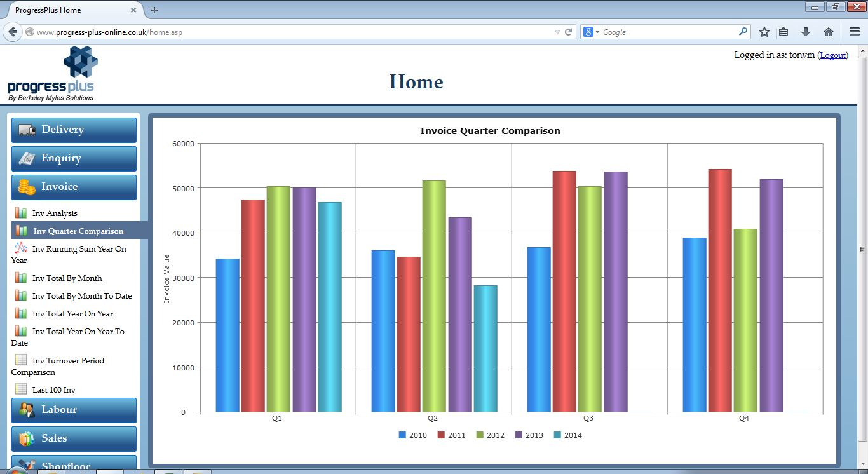Click the 2013 legend label
The height and width of the screenshot is (474, 868).
coord(534,435)
